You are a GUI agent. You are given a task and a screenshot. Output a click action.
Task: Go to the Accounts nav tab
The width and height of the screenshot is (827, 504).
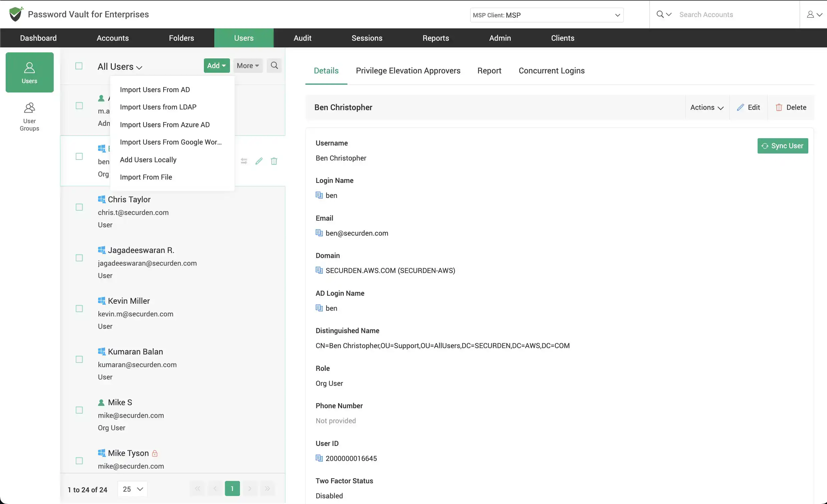[112, 38]
